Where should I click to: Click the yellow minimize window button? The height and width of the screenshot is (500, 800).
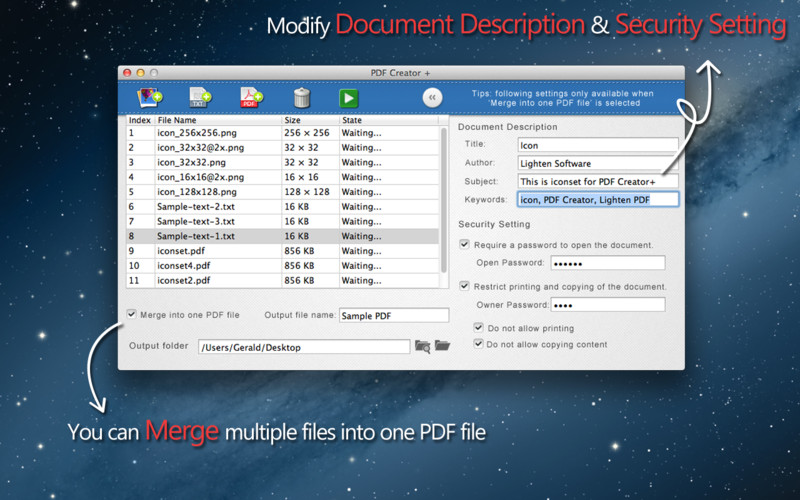pyautogui.click(x=140, y=73)
